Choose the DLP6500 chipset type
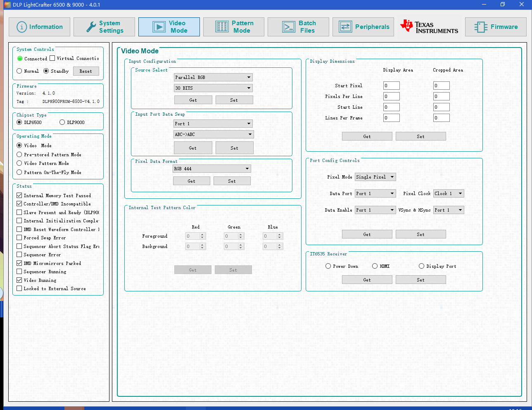This screenshot has height=410, width=532. tap(19, 122)
